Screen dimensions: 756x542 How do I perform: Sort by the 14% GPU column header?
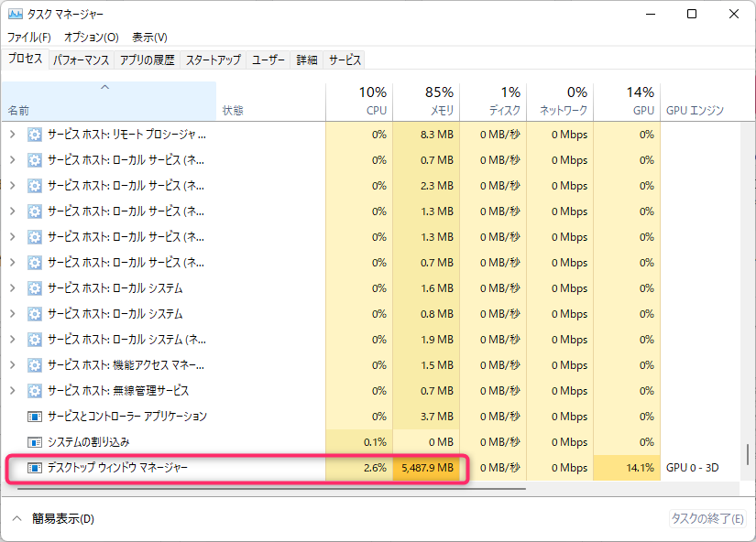point(627,102)
